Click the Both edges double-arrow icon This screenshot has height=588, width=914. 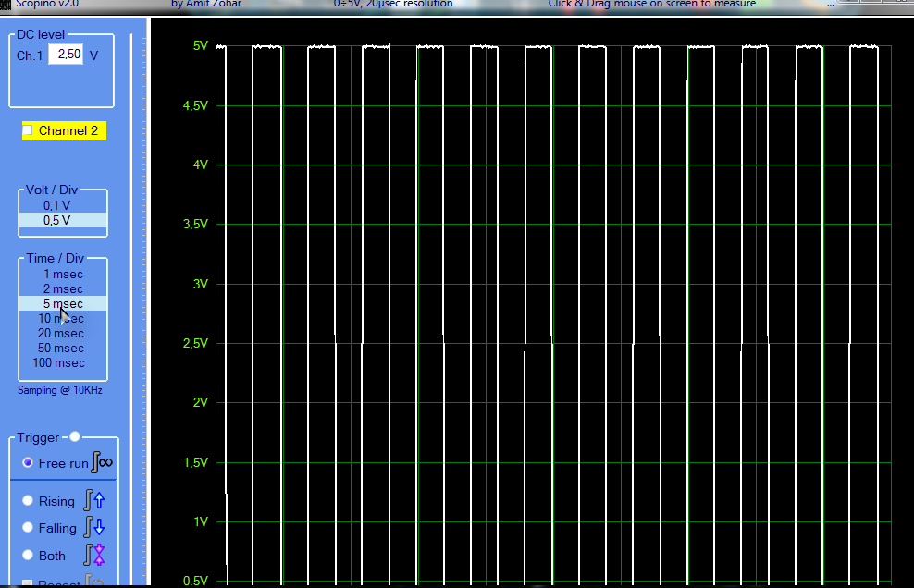(x=94, y=555)
